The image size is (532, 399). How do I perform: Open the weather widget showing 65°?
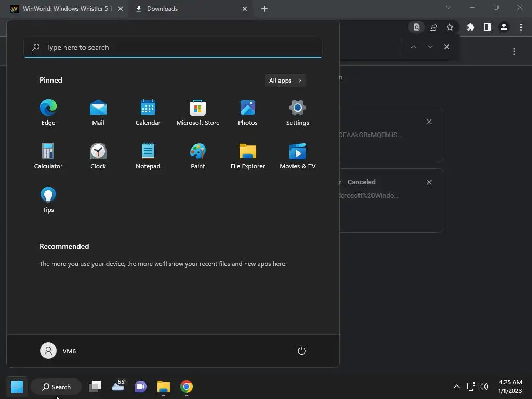click(x=119, y=386)
